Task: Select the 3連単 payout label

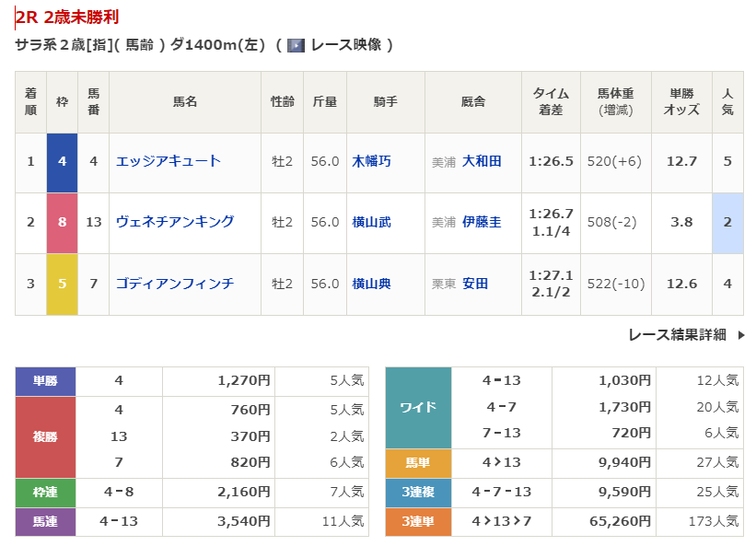Action: [418, 522]
